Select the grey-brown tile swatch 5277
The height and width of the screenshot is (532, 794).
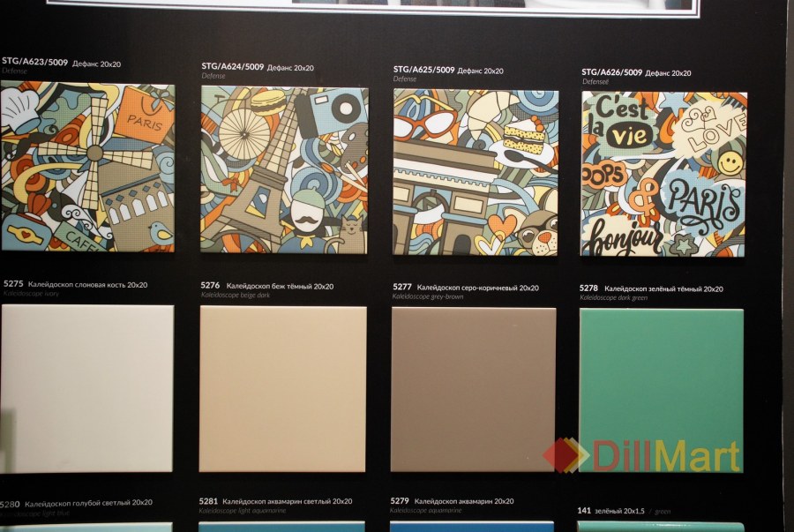point(473,389)
